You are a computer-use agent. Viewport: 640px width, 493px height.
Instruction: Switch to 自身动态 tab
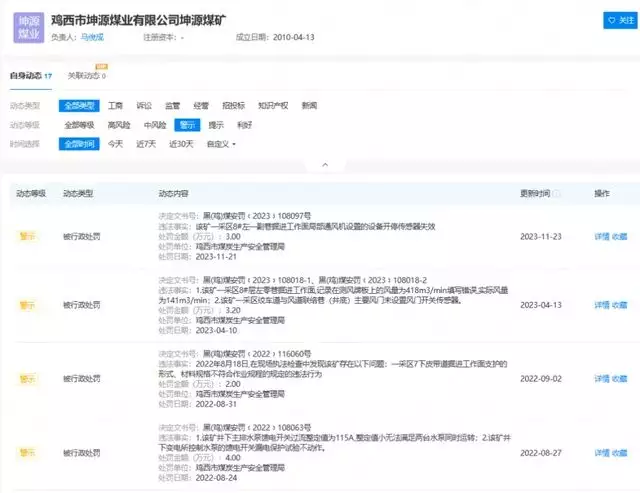pos(31,76)
